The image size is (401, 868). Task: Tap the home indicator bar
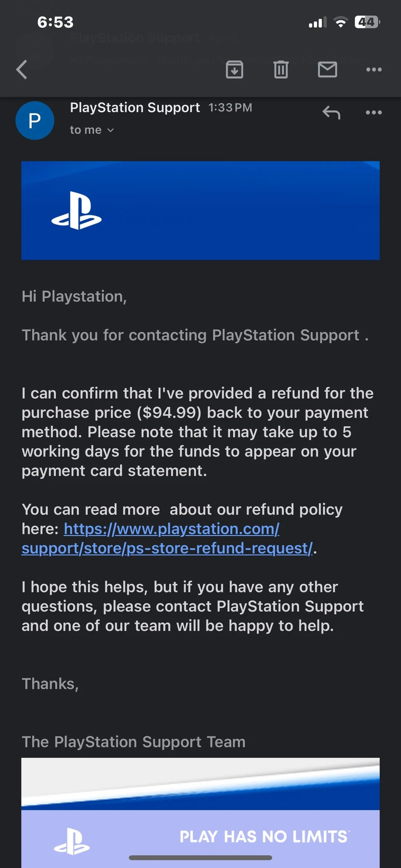click(x=200, y=858)
